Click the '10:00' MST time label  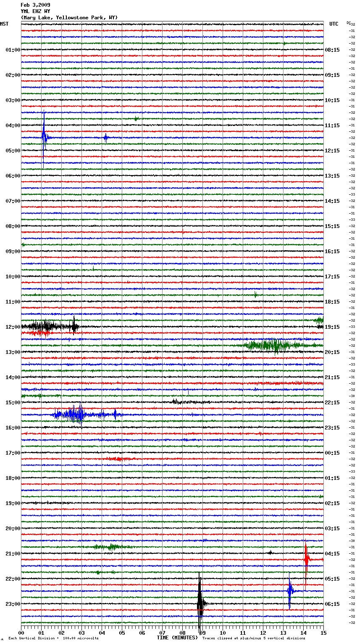tap(13, 277)
